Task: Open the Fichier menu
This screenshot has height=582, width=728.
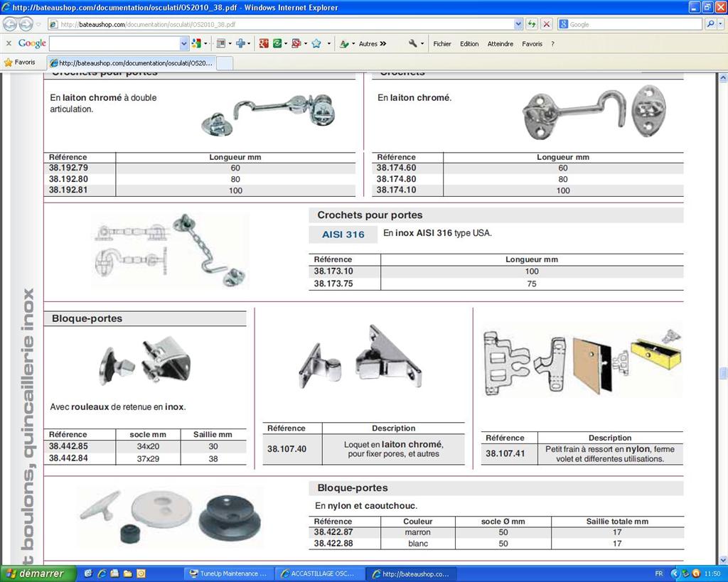Action: pyautogui.click(x=442, y=43)
